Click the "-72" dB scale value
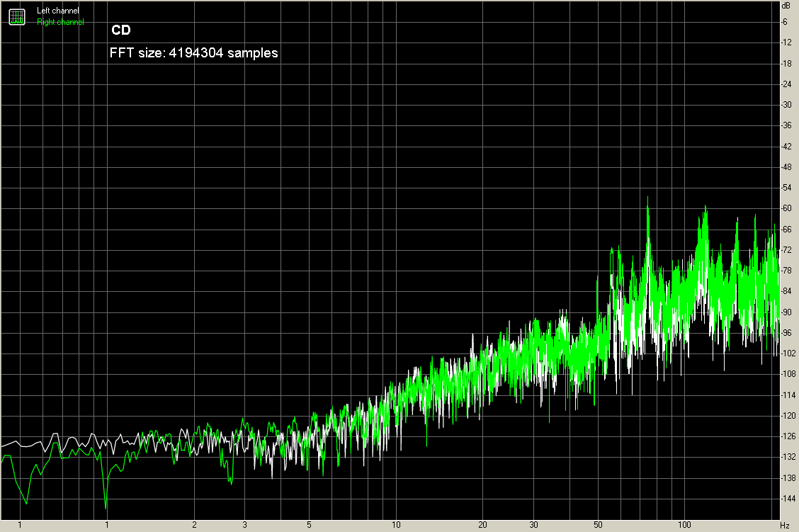This screenshot has width=799, height=532. pyautogui.click(x=786, y=249)
